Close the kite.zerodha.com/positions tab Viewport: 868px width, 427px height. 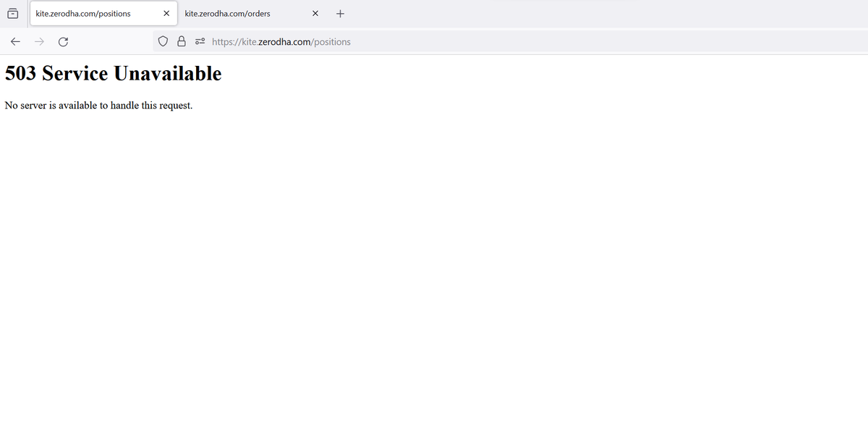point(166,14)
